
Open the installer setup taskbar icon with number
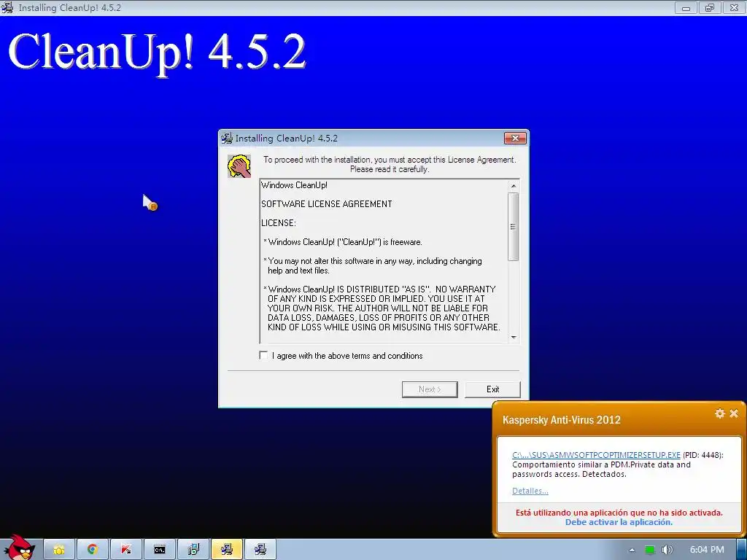click(193, 550)
